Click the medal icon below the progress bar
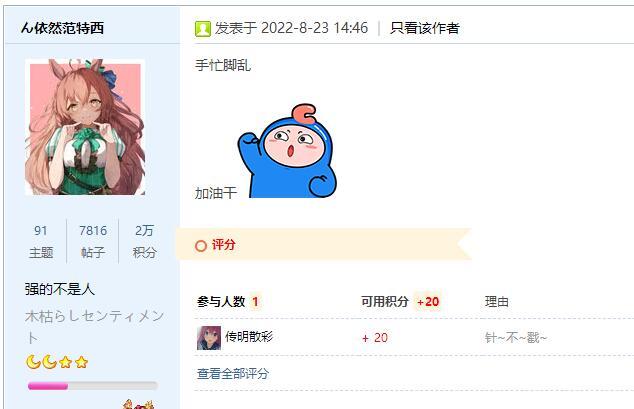Viewport: 634px width, 409px height. 138,404
